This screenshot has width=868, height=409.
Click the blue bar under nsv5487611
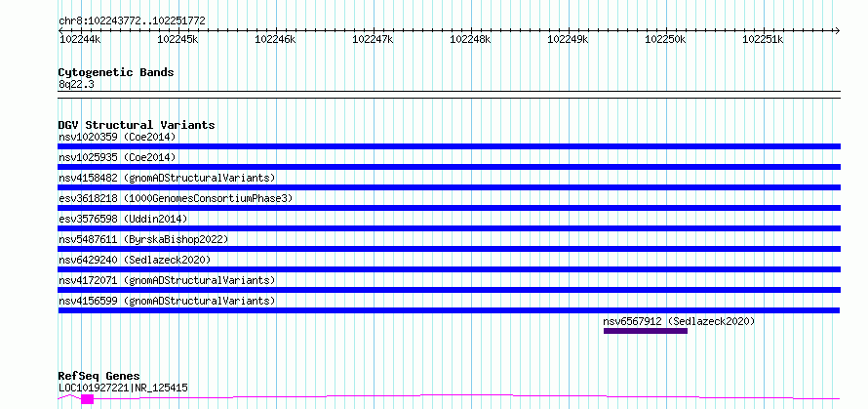449,249
